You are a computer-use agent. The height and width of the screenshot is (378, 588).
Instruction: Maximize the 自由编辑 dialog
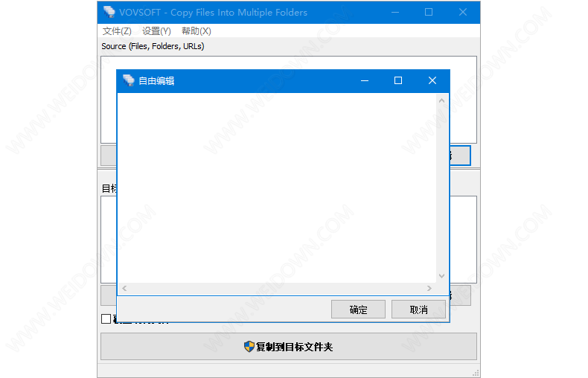[x=398, y=80]
